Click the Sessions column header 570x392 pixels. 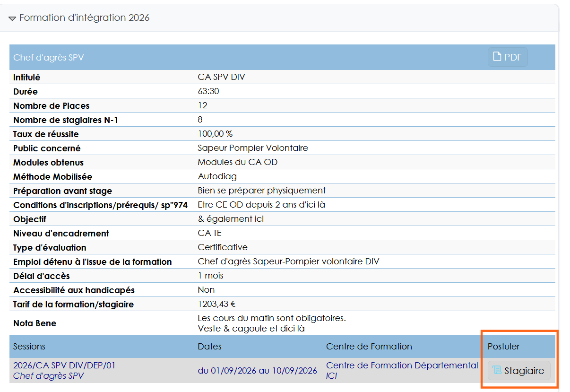coord(29,347)
